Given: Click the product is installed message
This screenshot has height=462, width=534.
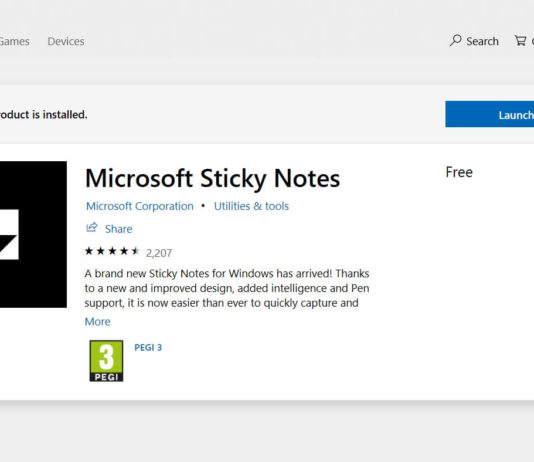Looking at the screenshot, I should pyautogui.click(x=44, y=114).
